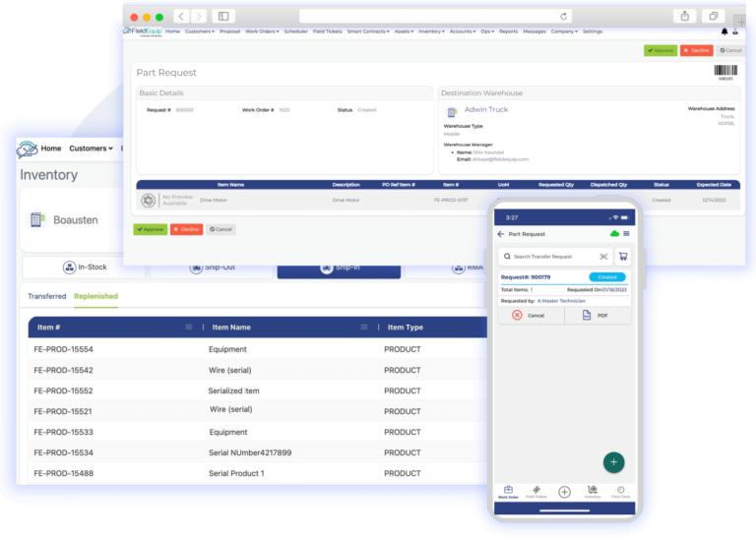Click the browser forward arrow
The image size is (756, 539).
[199, 17]
